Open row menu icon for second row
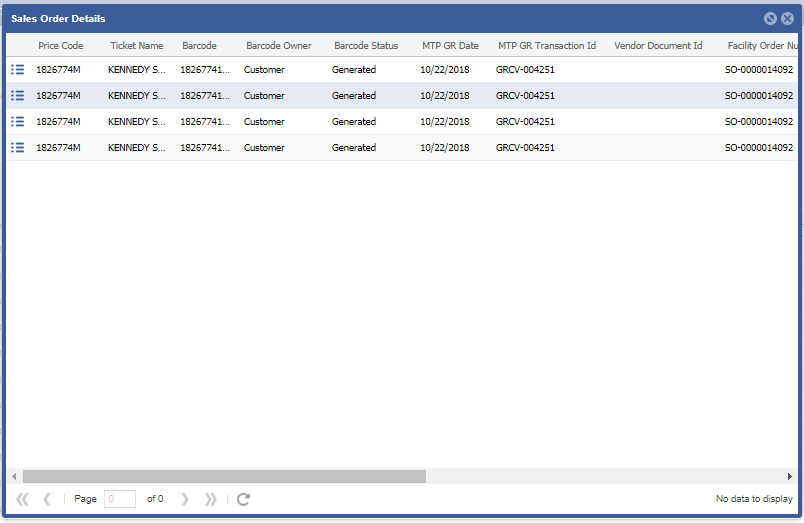 (x=17, y=96)
